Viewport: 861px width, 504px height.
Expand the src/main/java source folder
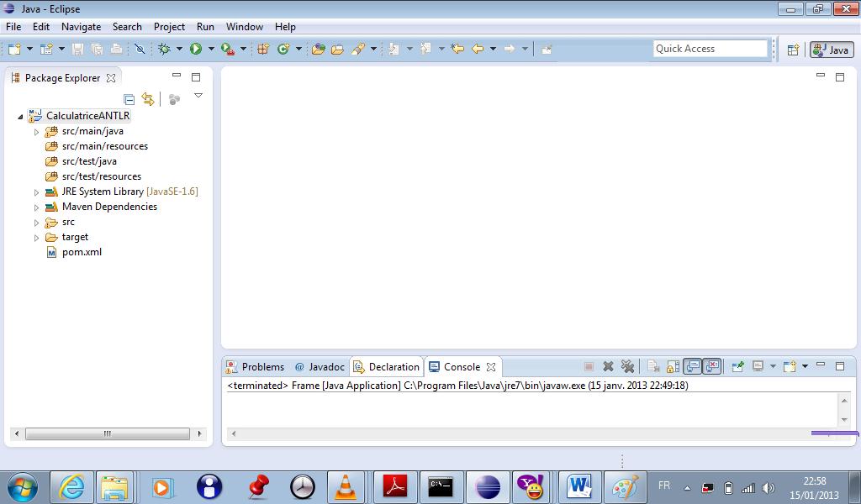[37, 132]
